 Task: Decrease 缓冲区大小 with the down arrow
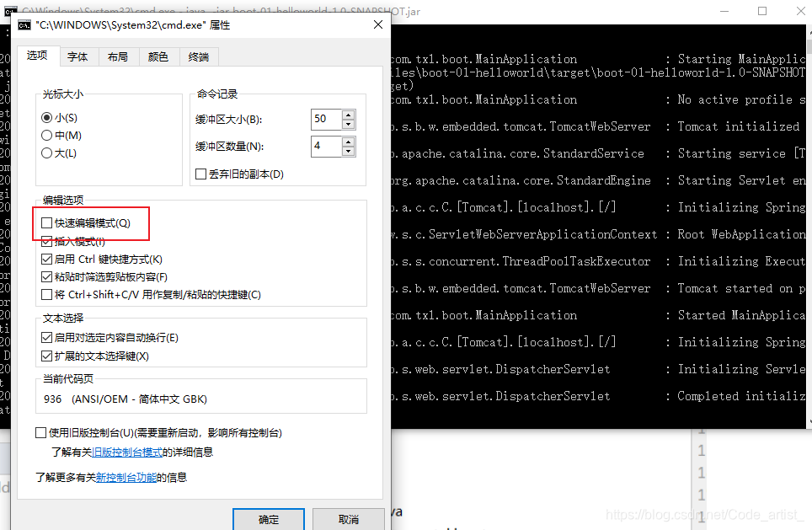(349, 125)
